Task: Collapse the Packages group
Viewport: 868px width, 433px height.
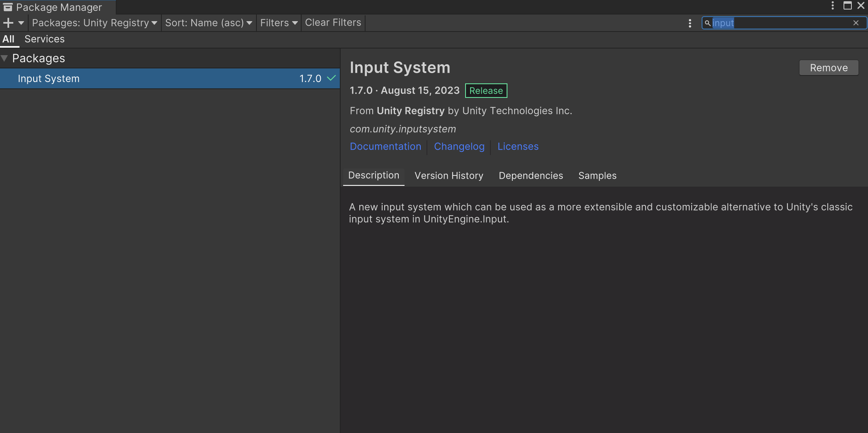Action: pyautogui.click(x=5, y=58)
